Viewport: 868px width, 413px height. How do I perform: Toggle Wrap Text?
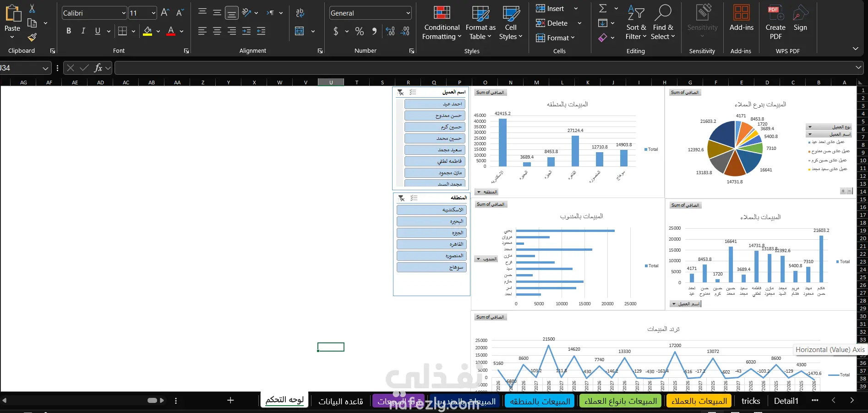click(300, 13)
